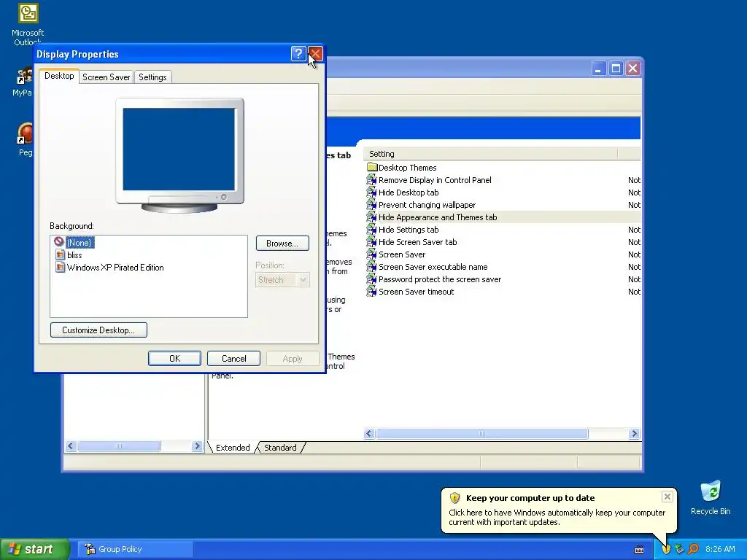Viewport: 747px width, 560px height.
Task: Select the Password protect the screen saver text
Action: click(x=440, y=279)
